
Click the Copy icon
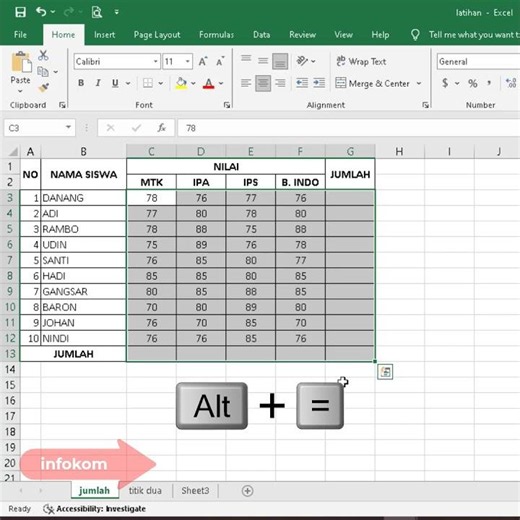pyautogui.click(x=43, y=71)
